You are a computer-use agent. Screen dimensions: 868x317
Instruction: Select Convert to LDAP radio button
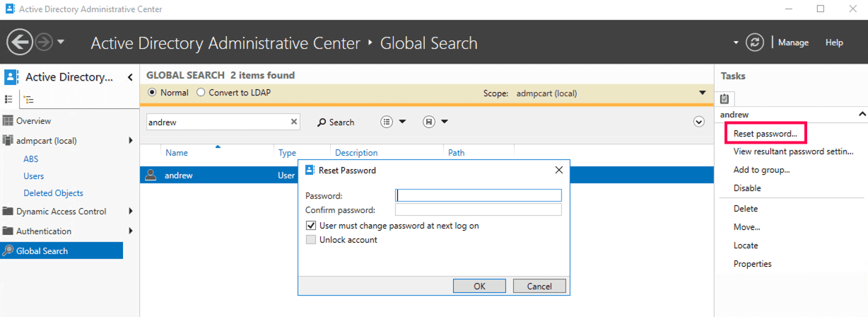(201, 93)
